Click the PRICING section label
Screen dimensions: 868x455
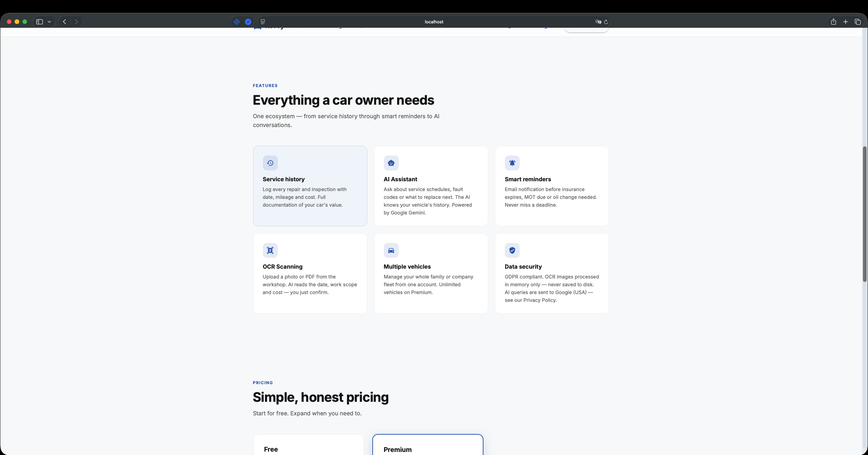click(263, 383)
